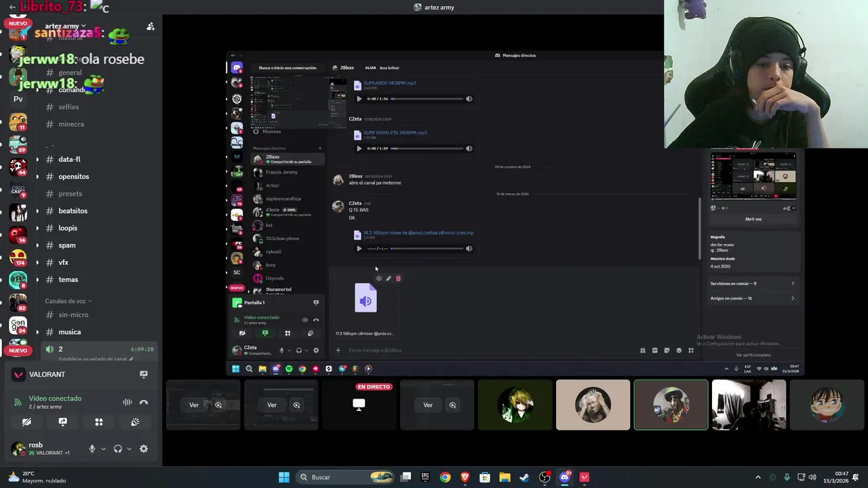Open the loopis channel
This screenshot has width=868, height=488.
tap(68, 228)
